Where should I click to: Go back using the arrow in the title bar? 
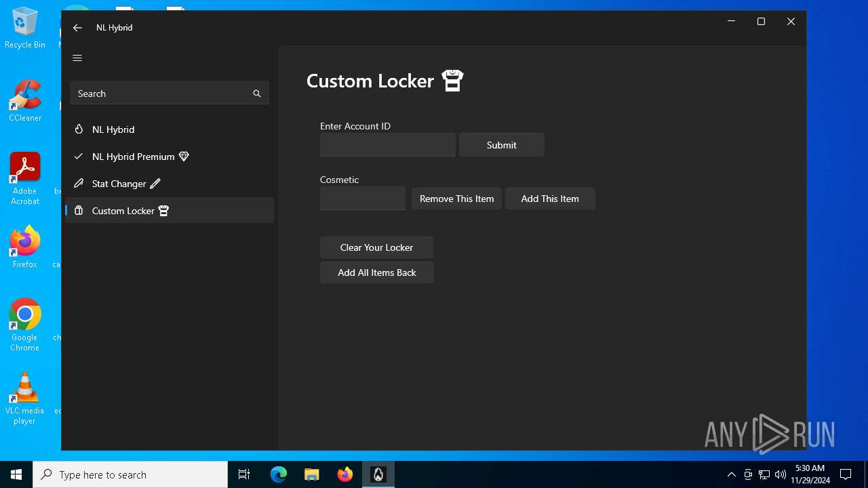77,28
